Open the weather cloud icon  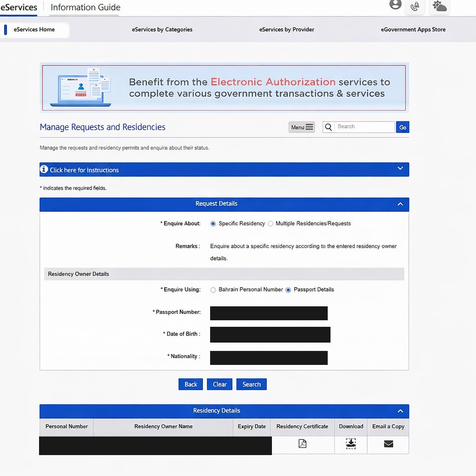(x=440, y=6)
